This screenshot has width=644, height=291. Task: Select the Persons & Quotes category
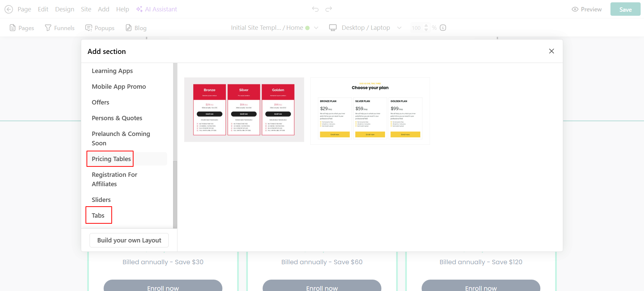pyautogui.click(x=117, y=118)
